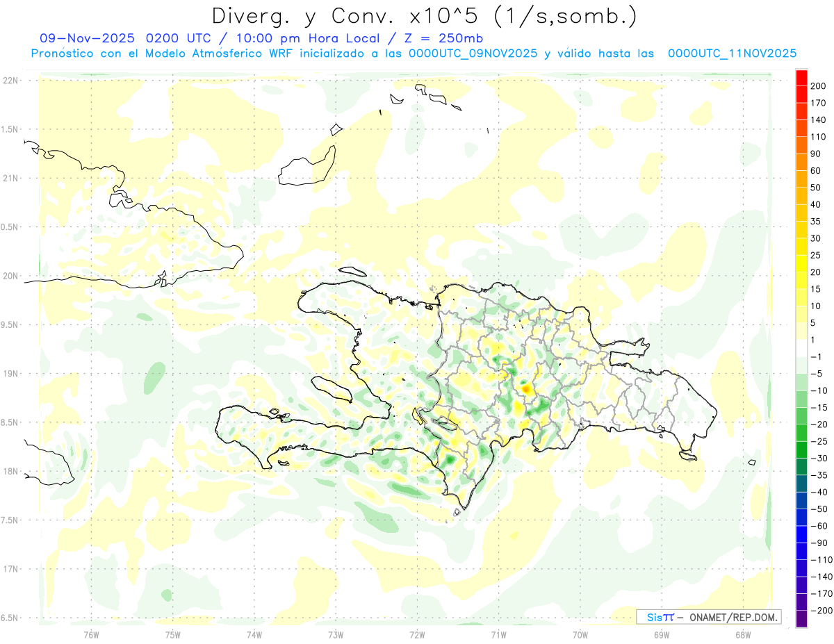Click the '-110' color bar label
Image resolution: width=834 pixels, height=644 pixels.
820,559
